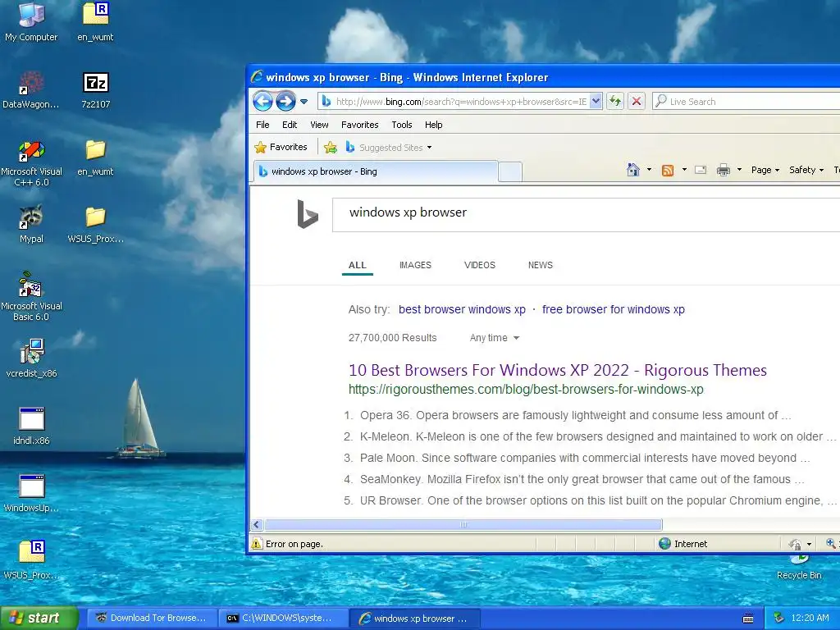Open '10 Best Browsers For Windows XP' result
The image size is (840, 630).
tap(558, 370)
